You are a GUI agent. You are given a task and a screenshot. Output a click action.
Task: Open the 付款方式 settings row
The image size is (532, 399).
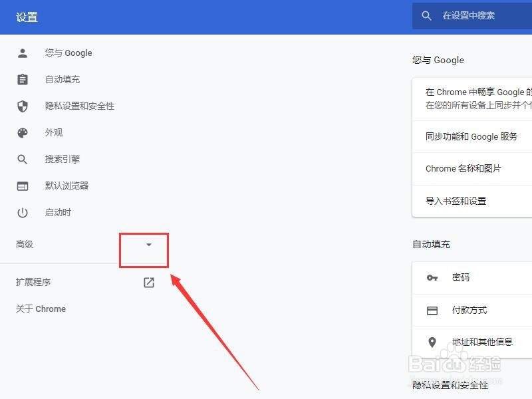point(472,311)
